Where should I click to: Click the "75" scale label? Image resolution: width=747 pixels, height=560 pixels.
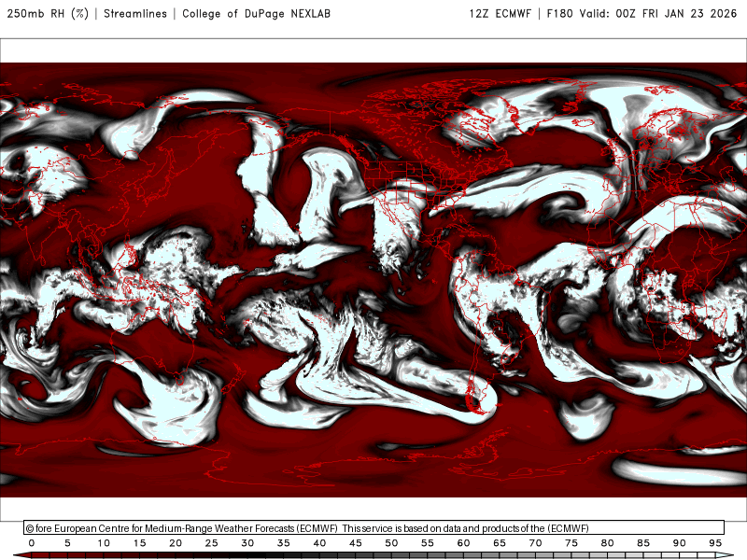click(x=571, y=543)
